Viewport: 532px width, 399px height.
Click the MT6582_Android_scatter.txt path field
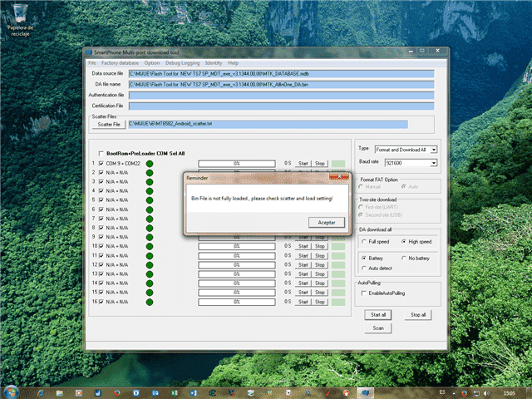tap(268, 124)
